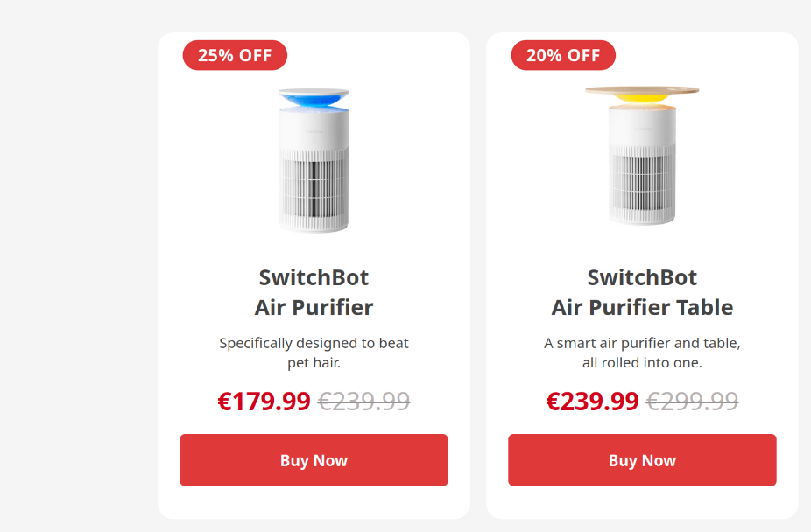Click the filter grille of the Air Purifier
Image resolution: width=811 pixels, height=532 pixels.
[314, 184]
